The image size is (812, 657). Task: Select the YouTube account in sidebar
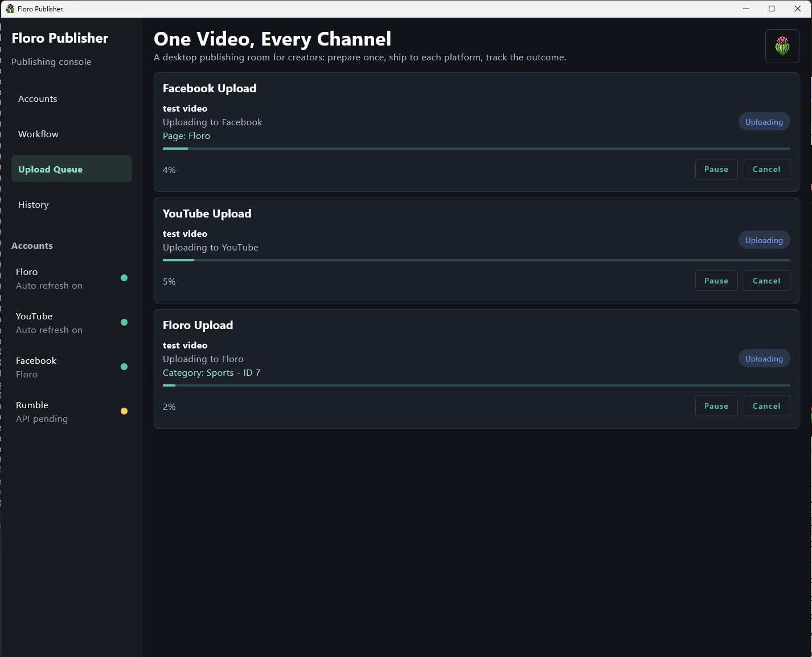72,323
